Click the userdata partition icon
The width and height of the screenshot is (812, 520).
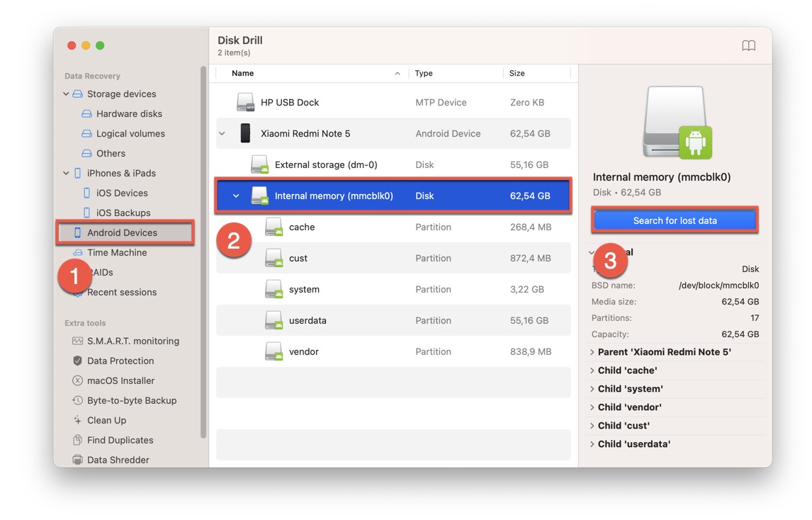[274, 320]
